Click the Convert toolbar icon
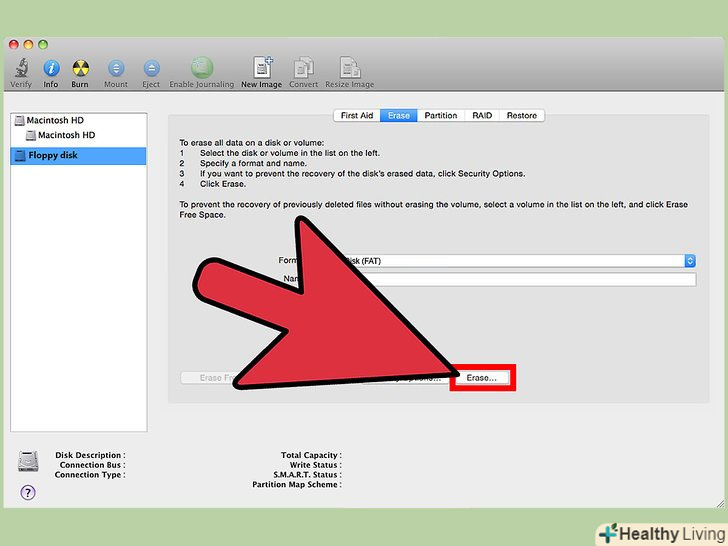Viewport: 728px width, 546px height. coord(304,68)
